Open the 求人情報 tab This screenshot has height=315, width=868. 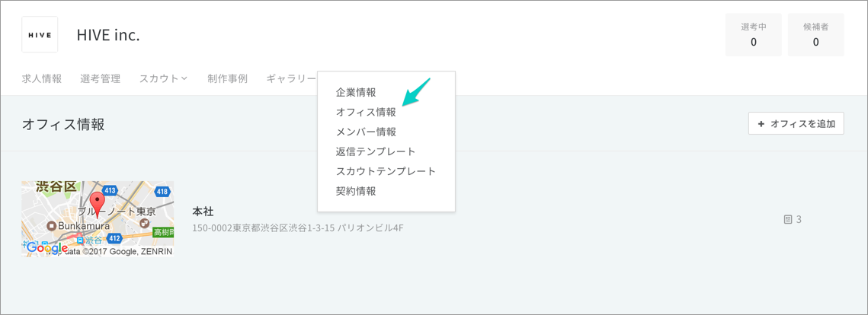tap(42, 78)
